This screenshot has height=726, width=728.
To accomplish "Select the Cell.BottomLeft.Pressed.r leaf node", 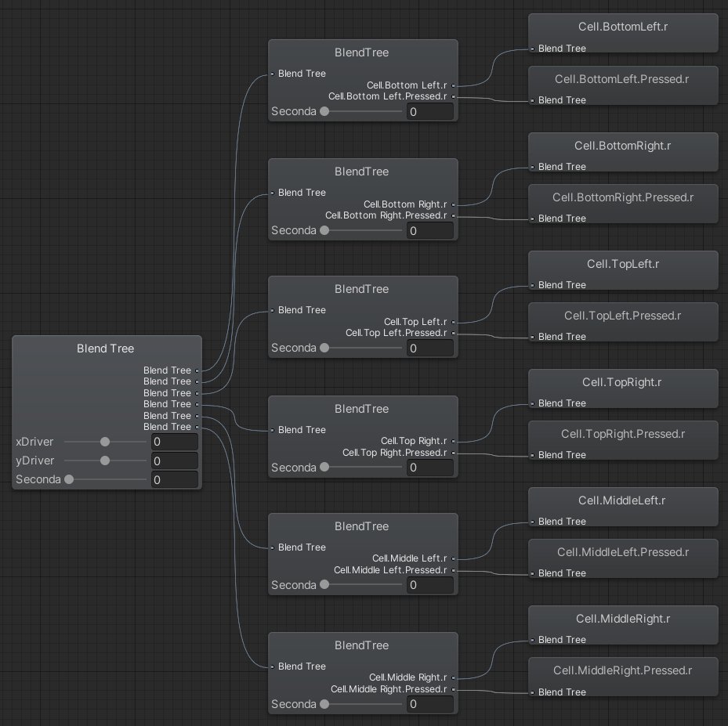I will tap(623, 85).
